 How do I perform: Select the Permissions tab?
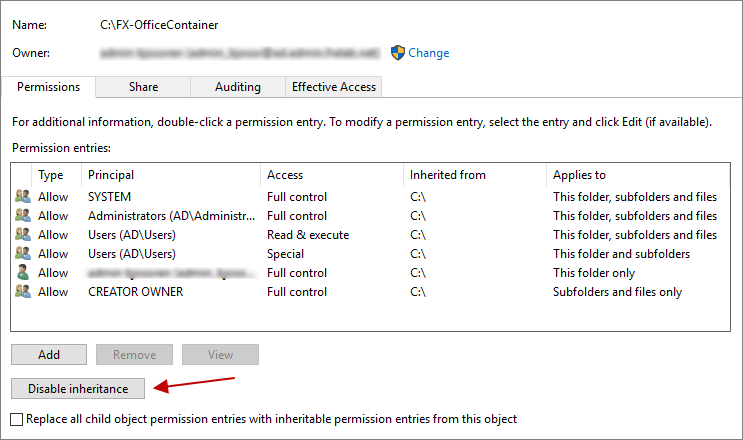49,87
